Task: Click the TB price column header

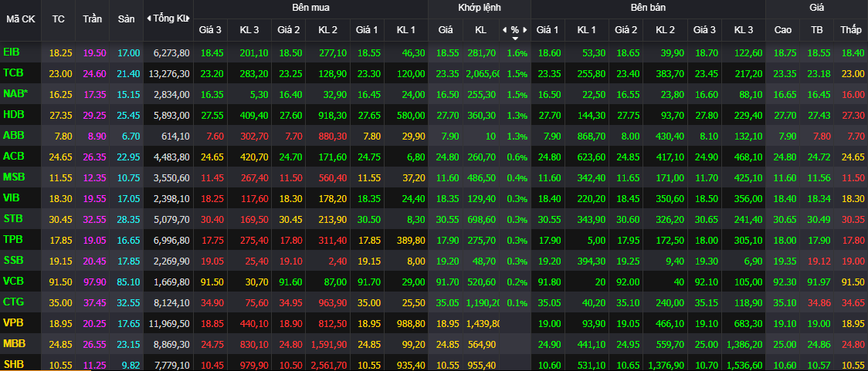Action: tap(816, 30)
